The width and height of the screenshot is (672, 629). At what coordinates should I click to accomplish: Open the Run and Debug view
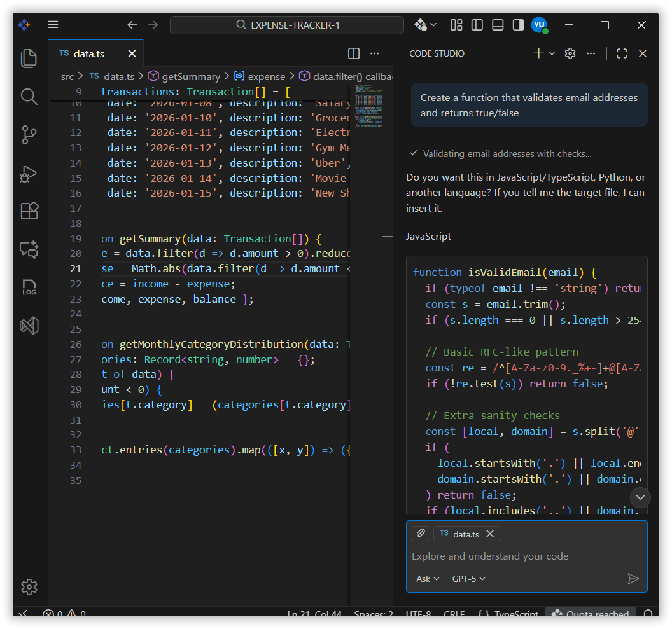click(29, 173)
